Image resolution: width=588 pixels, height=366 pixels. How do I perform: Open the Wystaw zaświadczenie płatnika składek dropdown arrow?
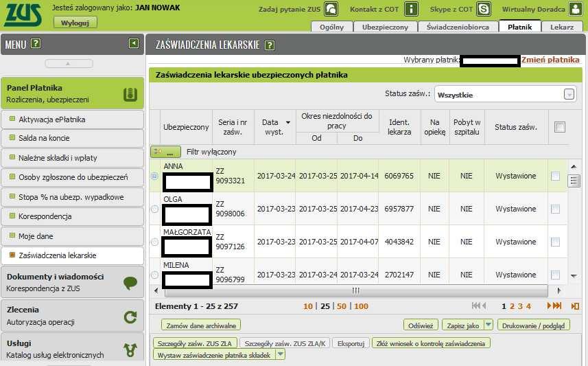point(281,354)
